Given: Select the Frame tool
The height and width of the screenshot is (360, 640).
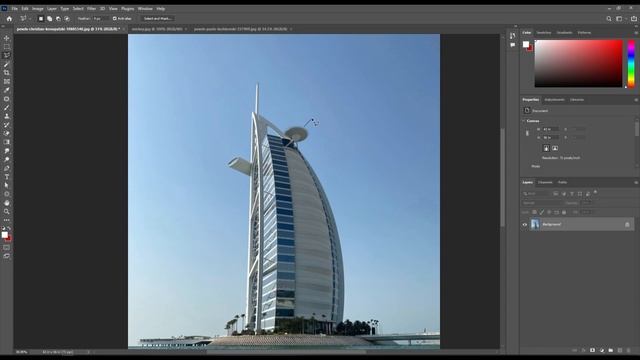Looking at the screenshot, I should pos(7,82).
